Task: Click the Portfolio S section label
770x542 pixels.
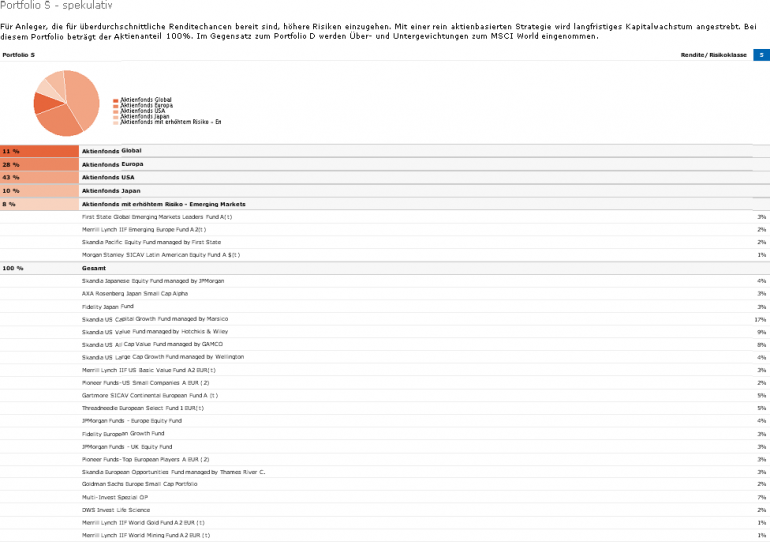Action: point(19,55)
